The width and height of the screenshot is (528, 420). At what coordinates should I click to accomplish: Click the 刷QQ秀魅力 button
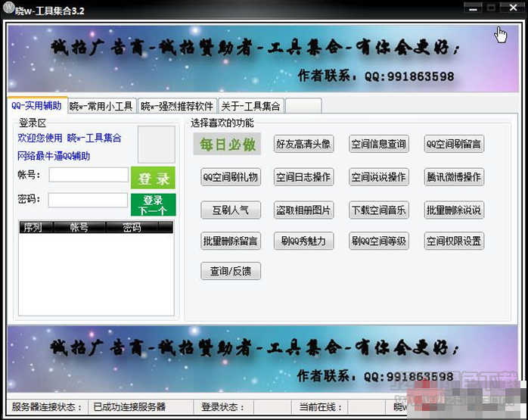click(303, 241)
